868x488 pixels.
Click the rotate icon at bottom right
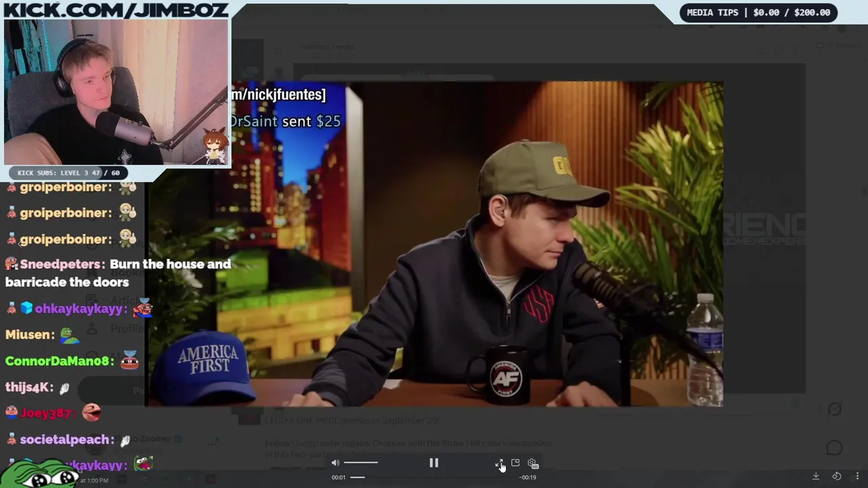(x=837, y=476)
